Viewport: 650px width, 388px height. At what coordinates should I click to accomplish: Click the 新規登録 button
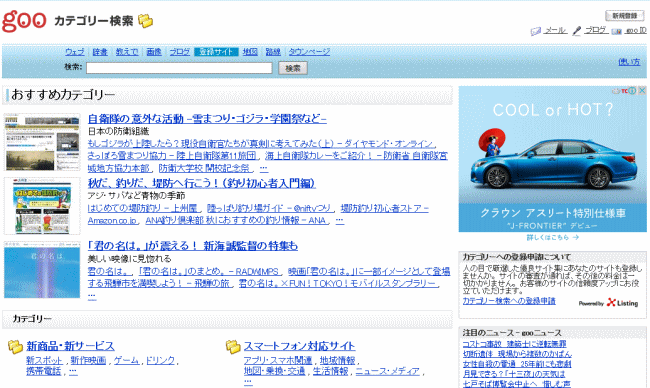(625, 16)
